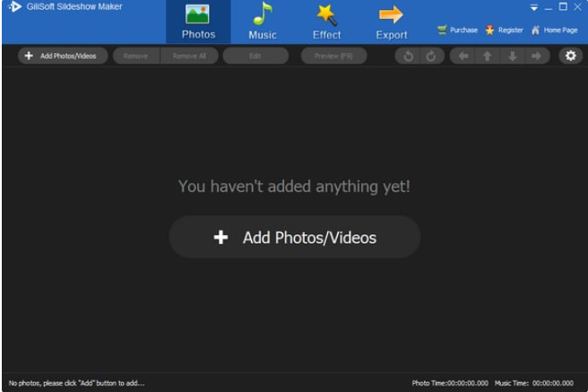
Task: Move item up with the up arrow icon
Action: (487, 57)
